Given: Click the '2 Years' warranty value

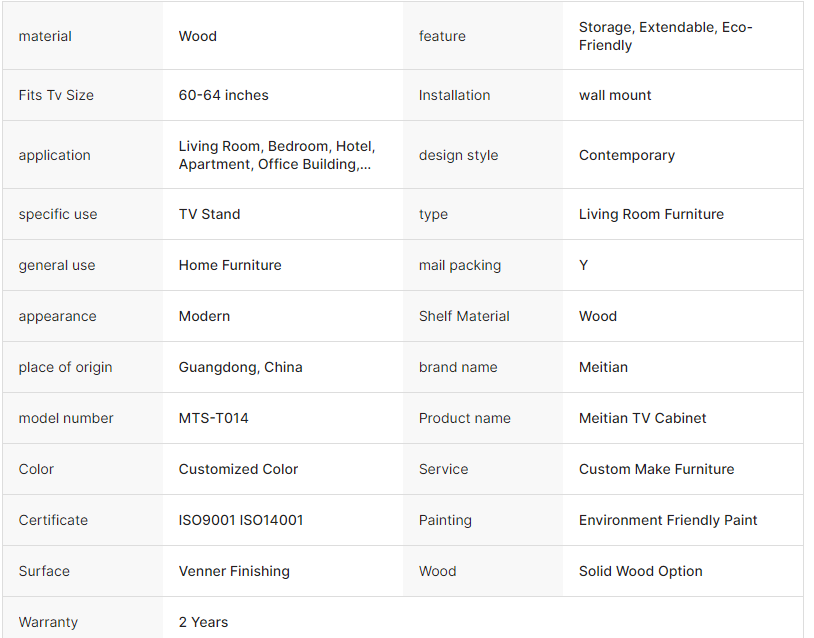Looking at the screenshot, I should coord(203,622).
